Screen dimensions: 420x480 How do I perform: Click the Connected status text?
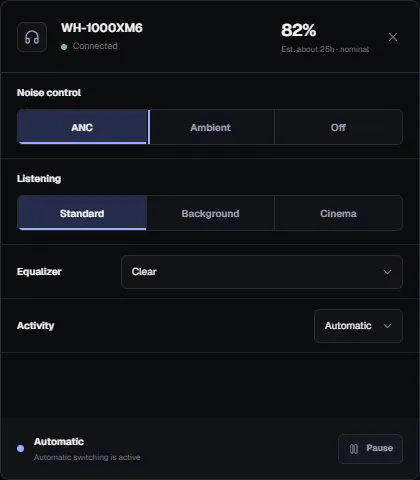[x=95, y=46]
